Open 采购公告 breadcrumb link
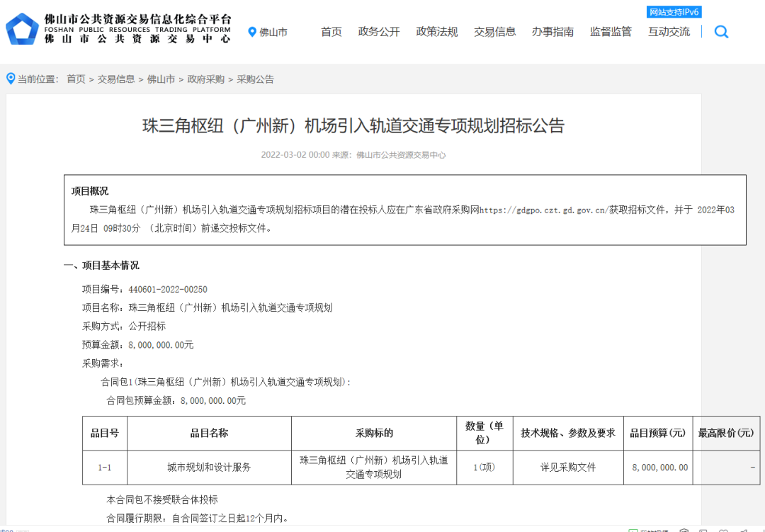The height and width of the screenshot is (532, 765). click(255, 79)
